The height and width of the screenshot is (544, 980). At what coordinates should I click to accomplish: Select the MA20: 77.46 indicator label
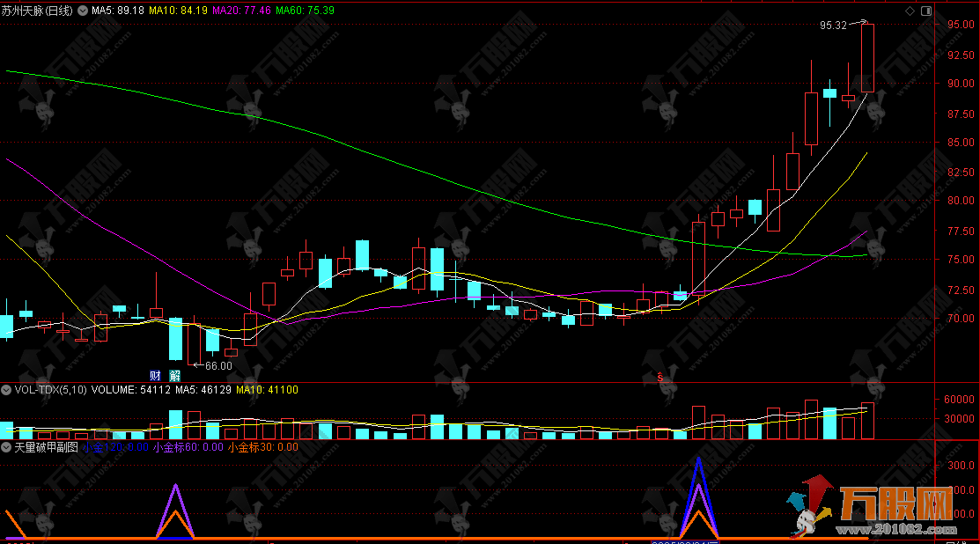pyautogui.click(x=242, y=11)
